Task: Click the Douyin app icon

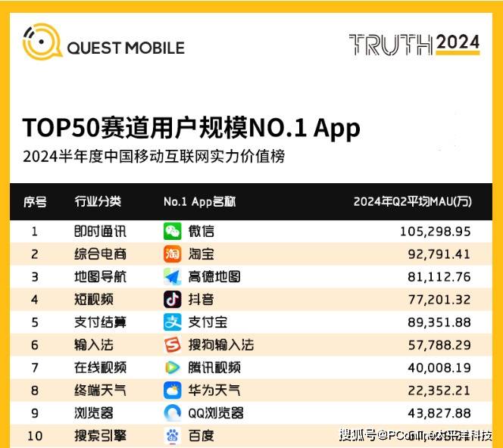Action: 172,300
